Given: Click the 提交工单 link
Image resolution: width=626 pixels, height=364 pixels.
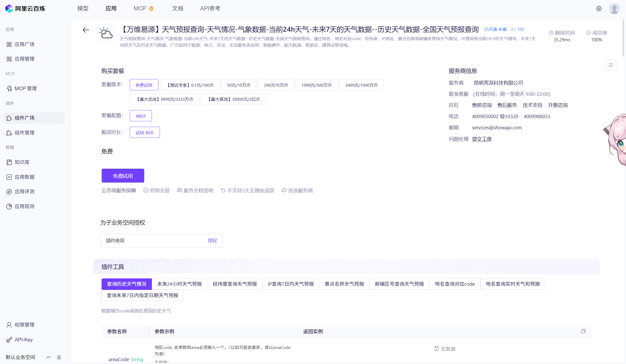Looking at the screenshot, I should (482, 139).
